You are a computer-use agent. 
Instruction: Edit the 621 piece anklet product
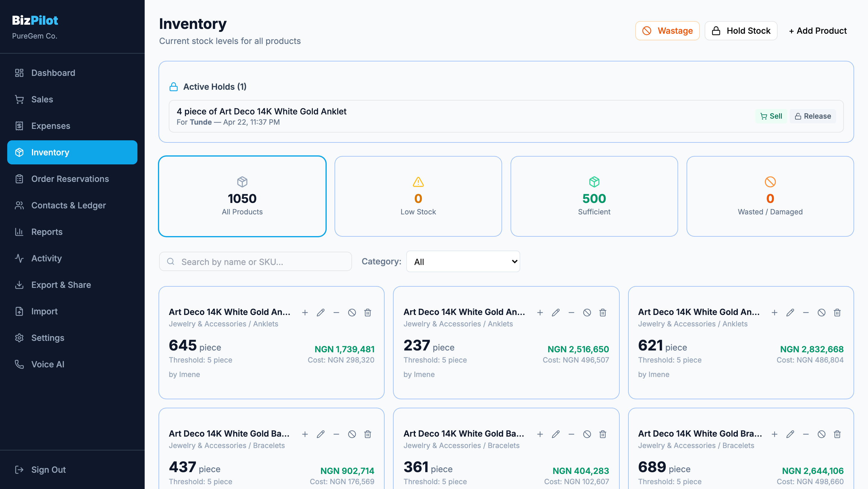click(790, 312)
